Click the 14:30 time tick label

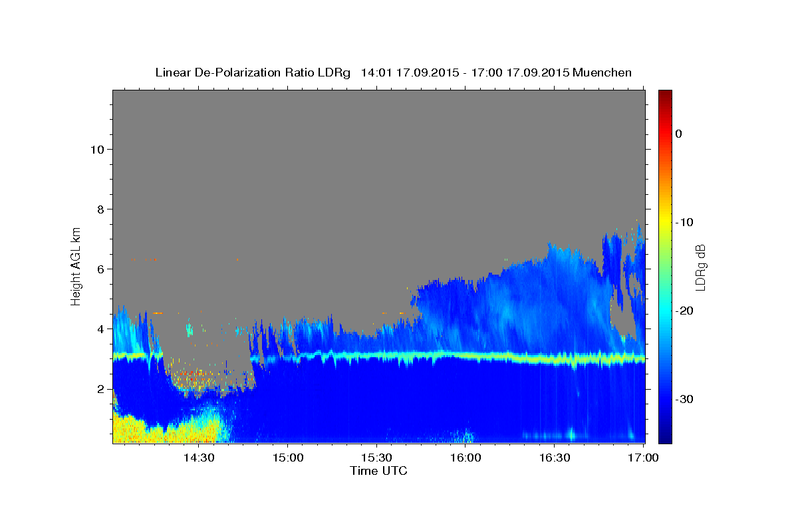[x=199, y=458]
